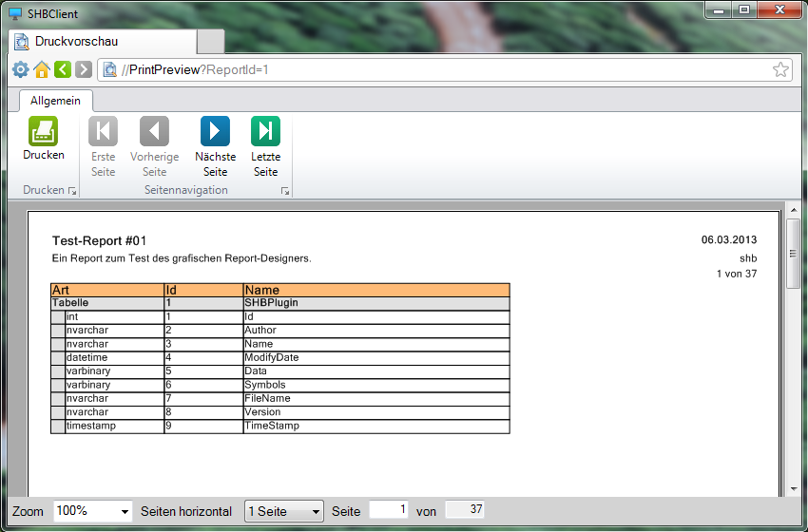Select the Druckvorschau tab
808x532 pixels.
click(x=103, y=41)
